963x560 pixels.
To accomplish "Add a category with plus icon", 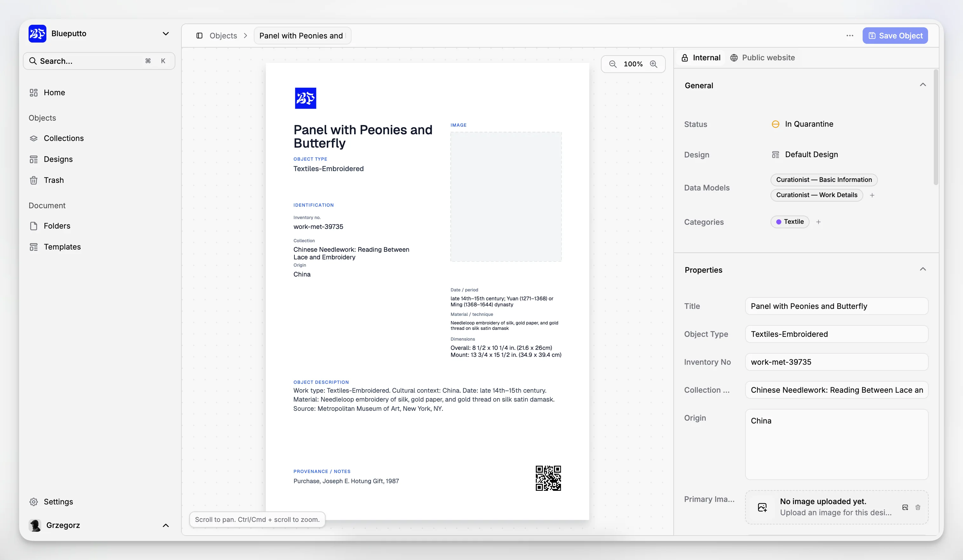I will click(818, 222).
